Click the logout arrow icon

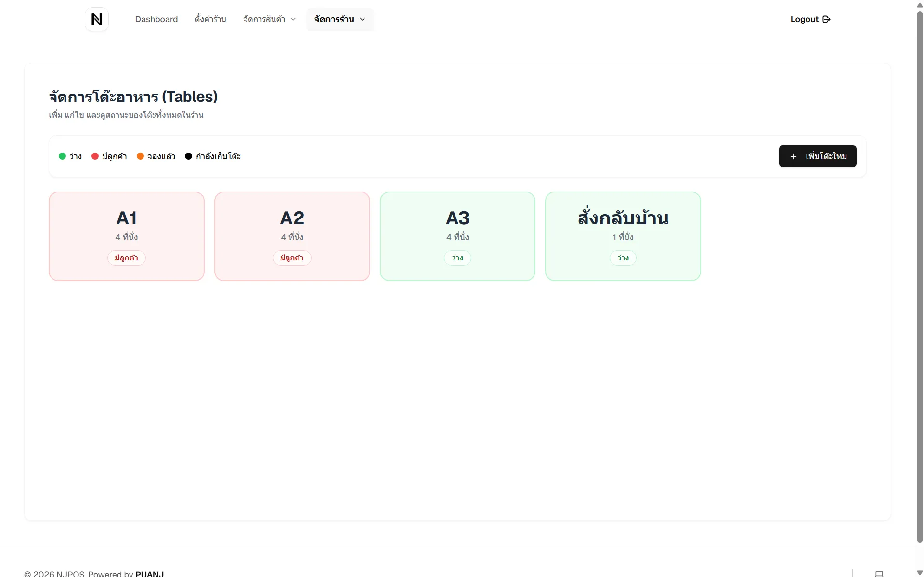coord(827,19)
